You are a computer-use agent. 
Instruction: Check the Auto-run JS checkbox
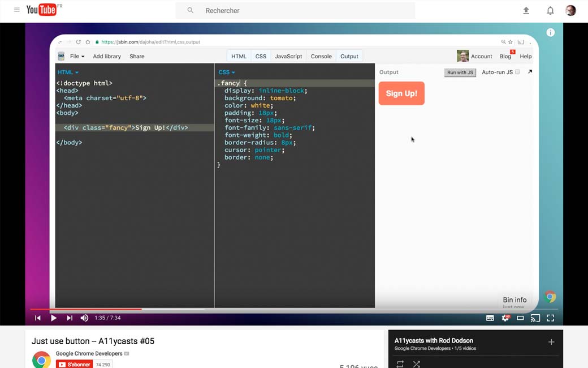(x=517, y=72)
